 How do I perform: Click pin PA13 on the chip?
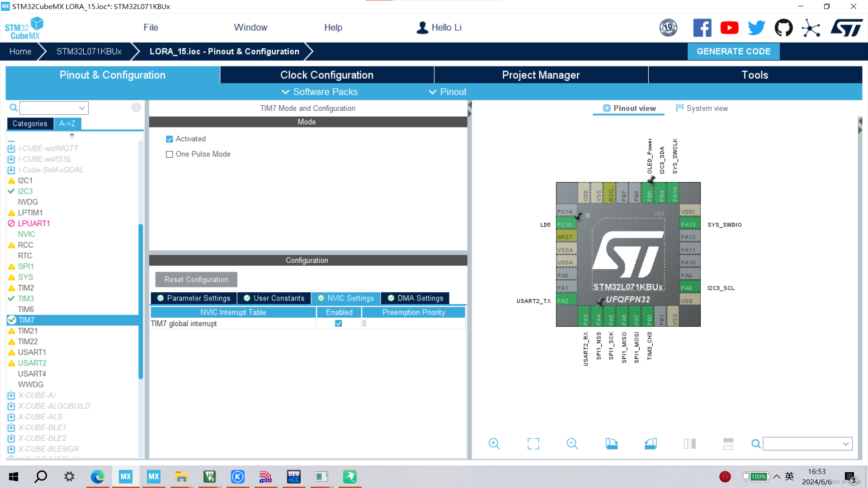(690, 225)
